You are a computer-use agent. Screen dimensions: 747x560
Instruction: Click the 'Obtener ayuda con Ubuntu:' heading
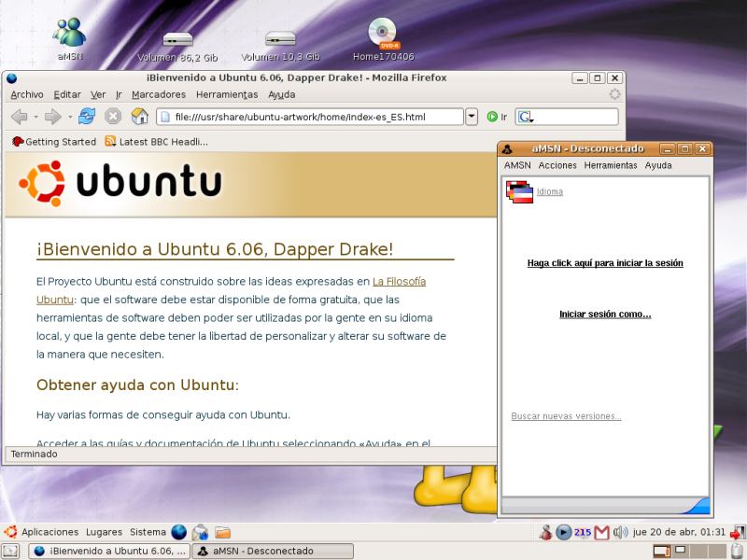click(137, 385)
